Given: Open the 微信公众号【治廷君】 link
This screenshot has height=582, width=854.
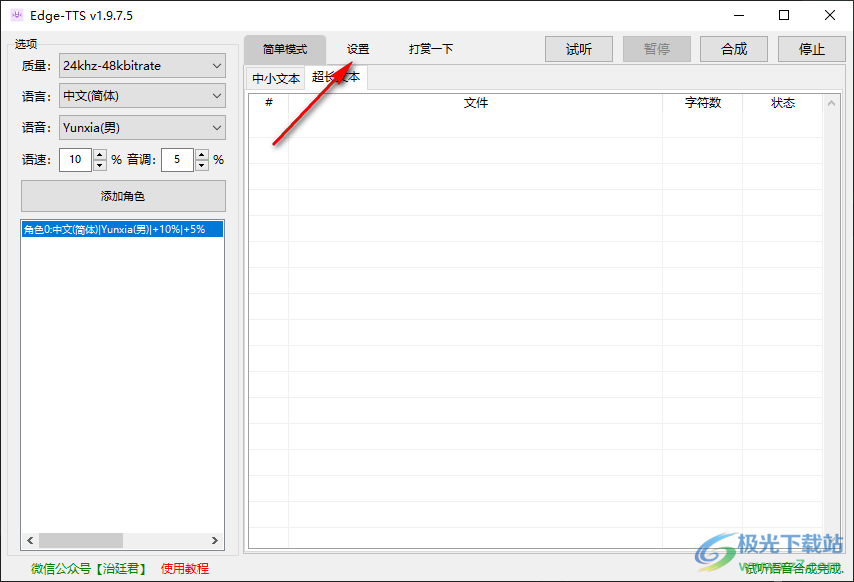Looking at the screenshot, I should (x=89, y=569).
